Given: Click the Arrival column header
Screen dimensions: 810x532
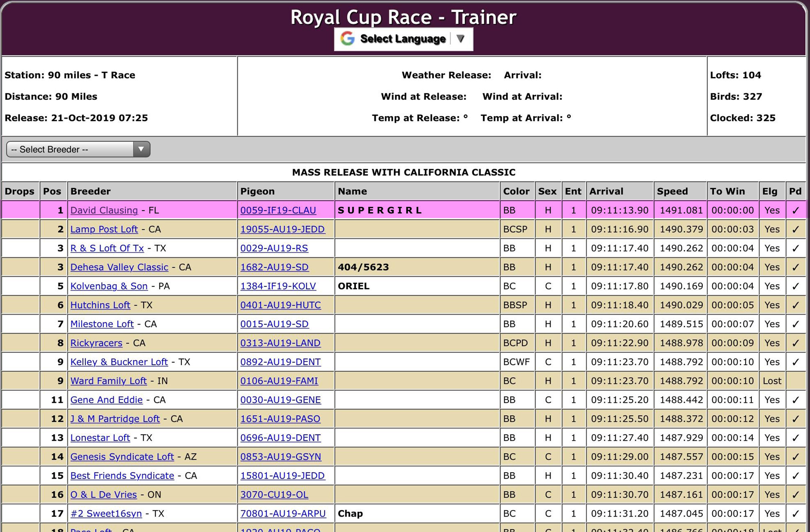Looking at the screenshot, I should pyautogui.click(x=606, y=191).
